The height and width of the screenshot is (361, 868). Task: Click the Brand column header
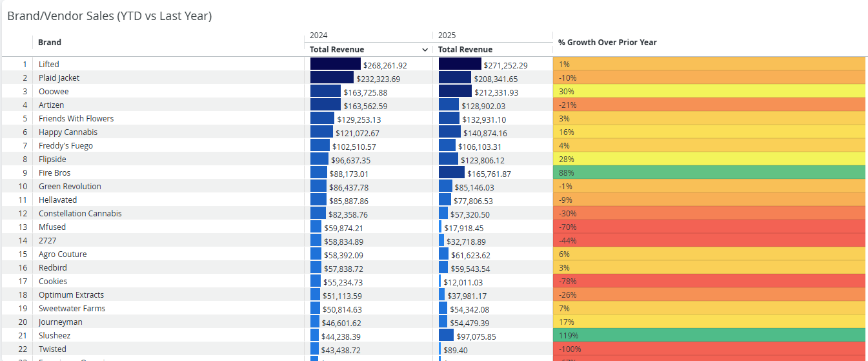pyautogui.click(x=50, y=43)
